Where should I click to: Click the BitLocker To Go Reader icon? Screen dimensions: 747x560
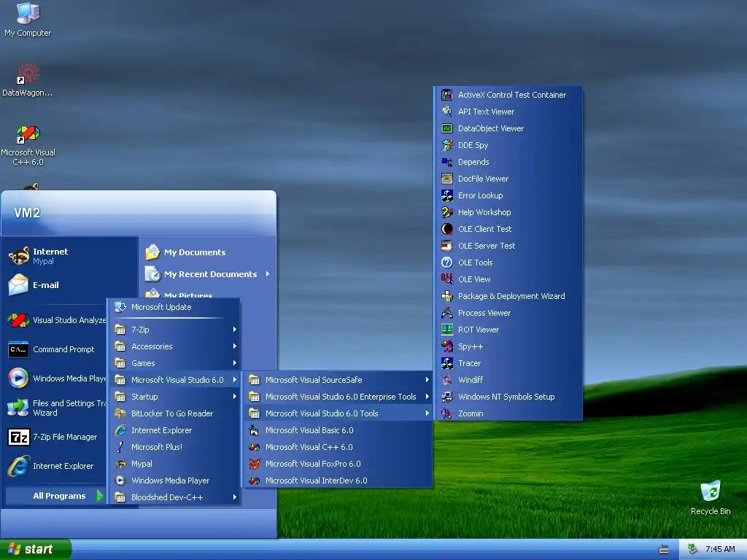[x=120, y=413]
